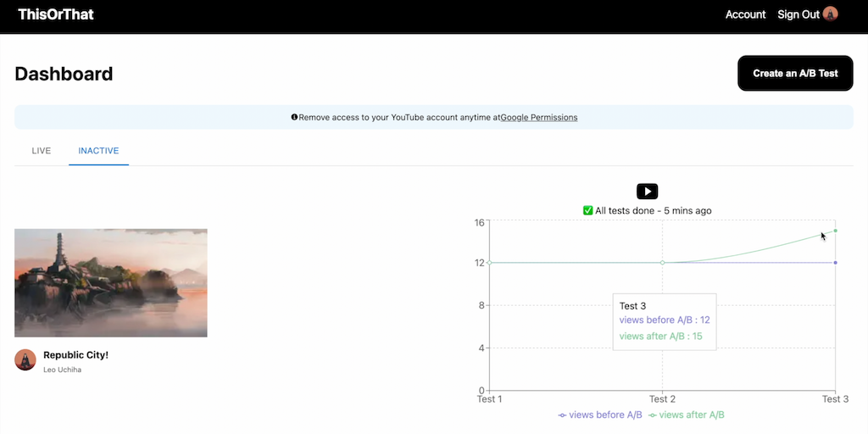868x434 pixels.
Task: Click the YouTube play icon above chart
Action: tap(647, 192)
